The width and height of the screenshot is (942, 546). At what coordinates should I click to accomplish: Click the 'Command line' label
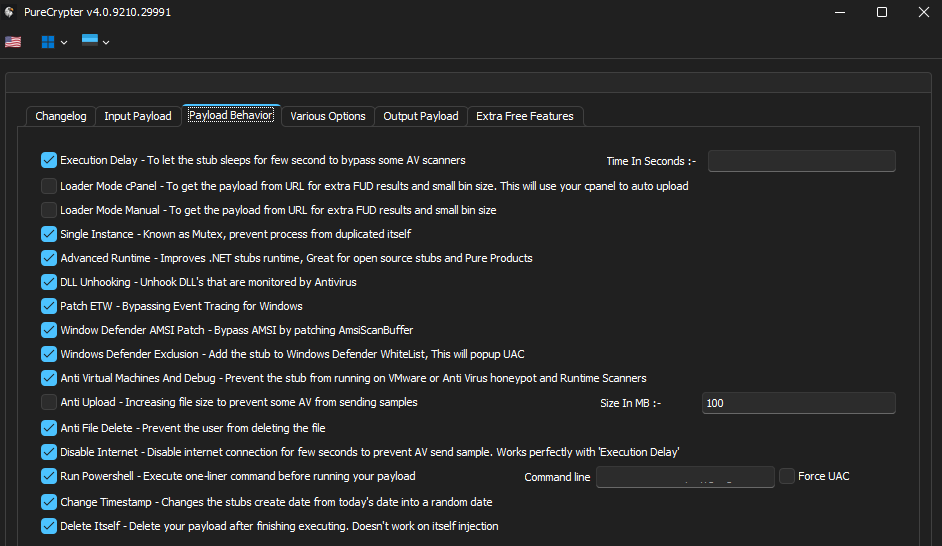tap(558, 477)
